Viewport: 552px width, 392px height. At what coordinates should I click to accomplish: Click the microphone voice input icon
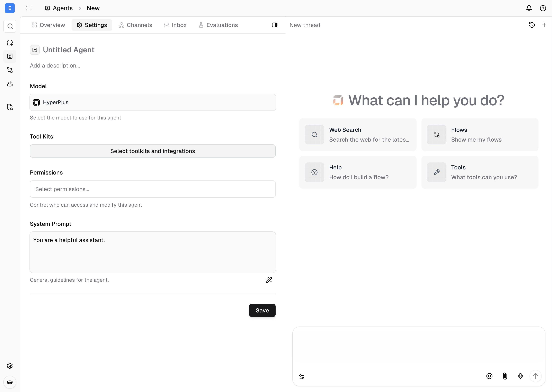coord(520,376)
